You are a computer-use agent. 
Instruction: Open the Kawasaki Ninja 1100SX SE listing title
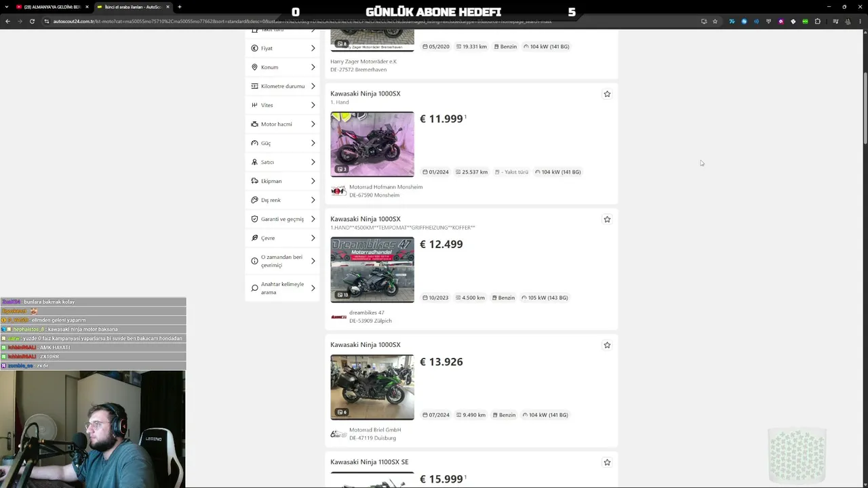tap(370, 462)
